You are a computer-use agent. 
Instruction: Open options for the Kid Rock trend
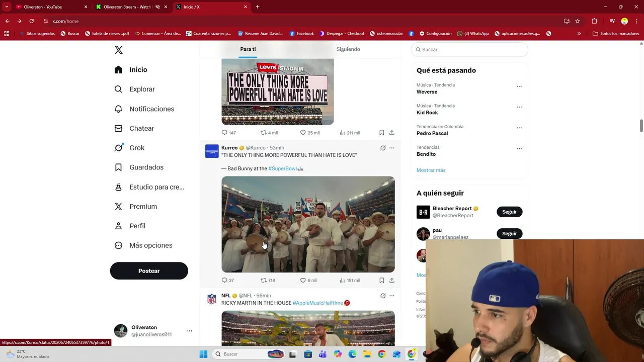(519, 107)
